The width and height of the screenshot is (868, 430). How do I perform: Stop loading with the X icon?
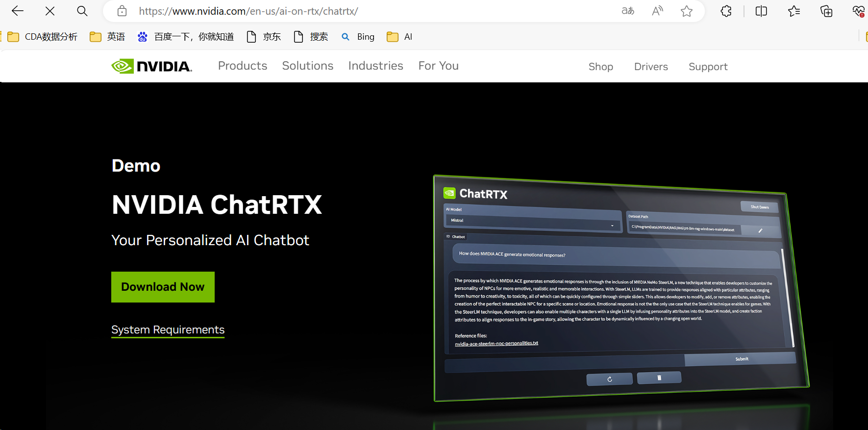[50, 11]
